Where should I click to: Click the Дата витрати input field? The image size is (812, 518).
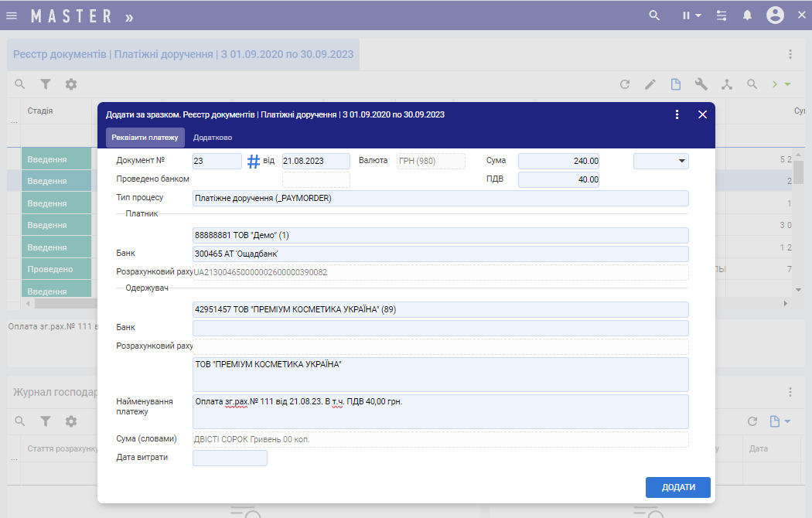[230, 458]
